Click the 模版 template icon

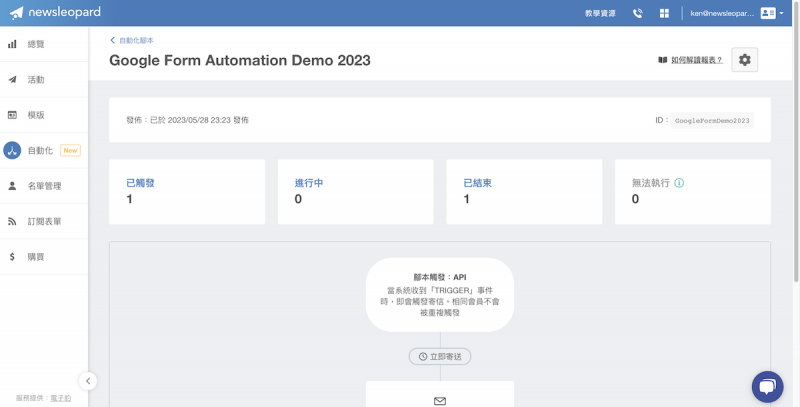(12, 115)
